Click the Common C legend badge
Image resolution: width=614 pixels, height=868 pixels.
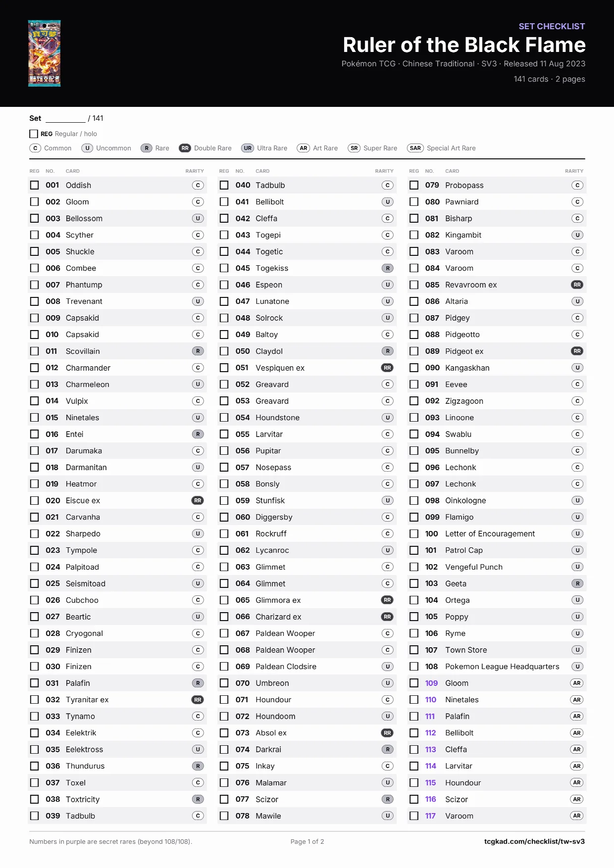point(35,148)
